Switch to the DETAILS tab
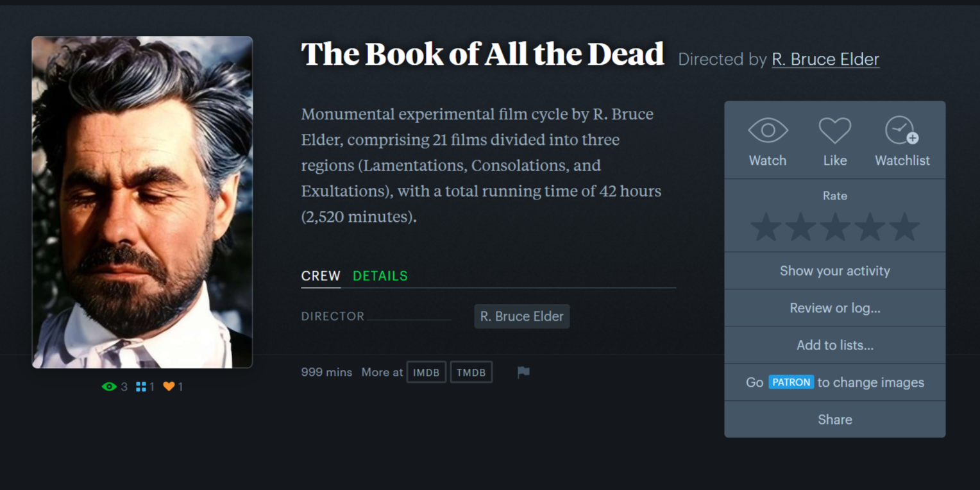Screen dimensions: 980x490 (380, 276)
